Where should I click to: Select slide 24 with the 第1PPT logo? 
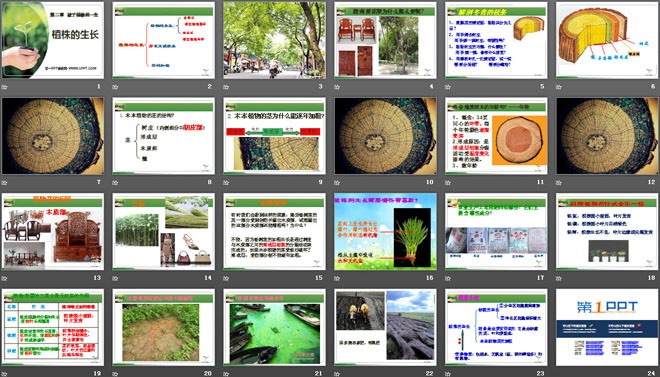(607, 327)
